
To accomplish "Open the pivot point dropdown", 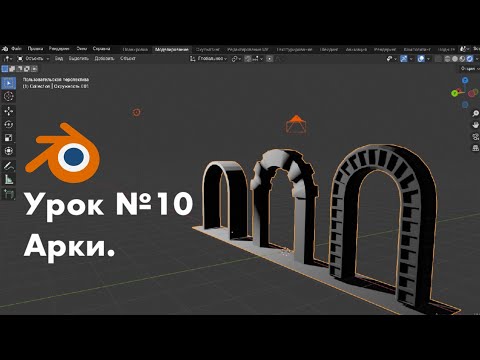I will pos(236,59).
